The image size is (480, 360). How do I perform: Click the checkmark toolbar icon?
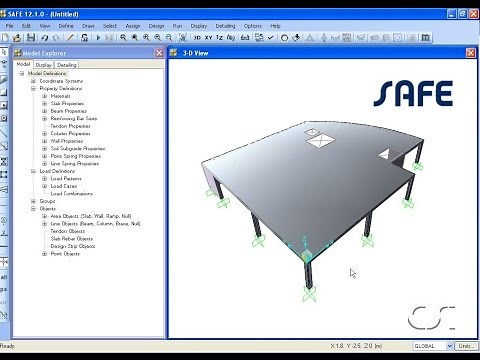(x=270, y=38)
